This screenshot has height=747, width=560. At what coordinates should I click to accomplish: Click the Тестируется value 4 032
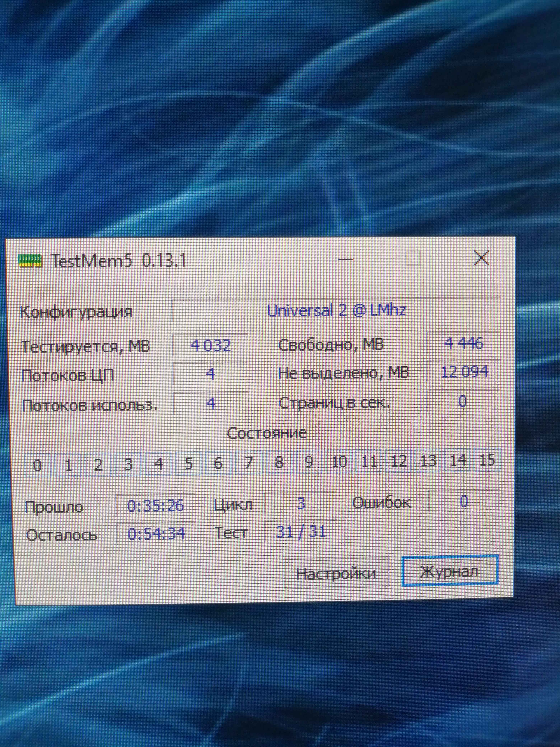point(210,345)
